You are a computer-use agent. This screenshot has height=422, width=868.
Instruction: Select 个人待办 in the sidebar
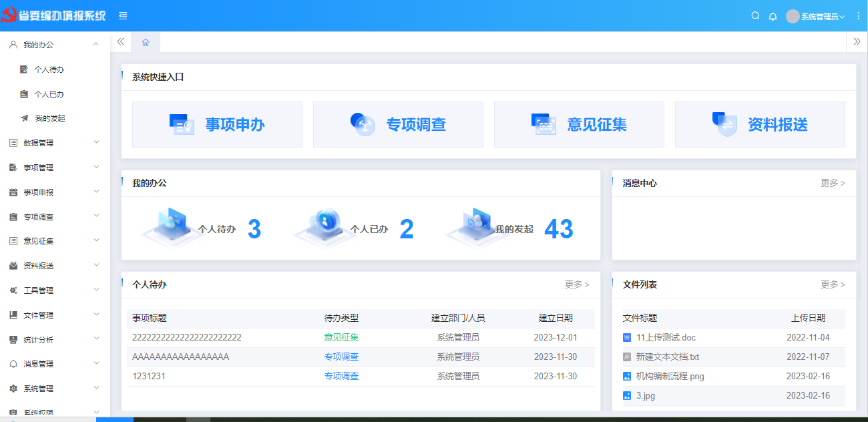tap(49, 69)
